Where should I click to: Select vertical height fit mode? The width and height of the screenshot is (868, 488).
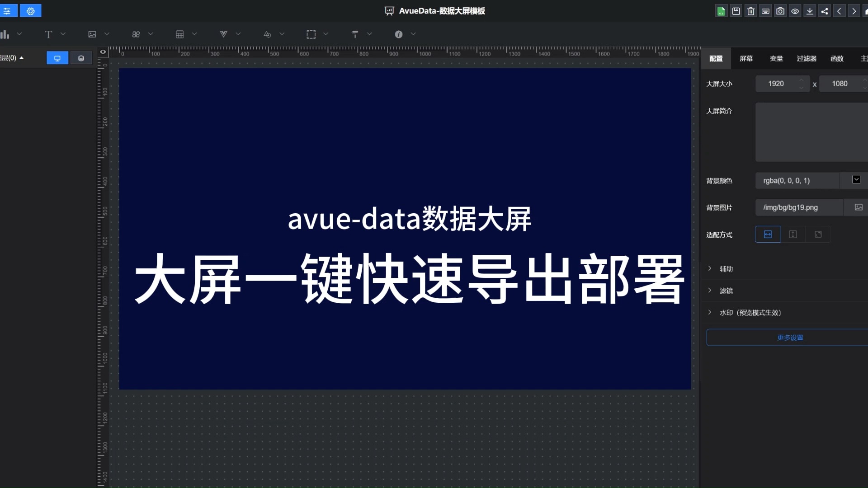793,235
